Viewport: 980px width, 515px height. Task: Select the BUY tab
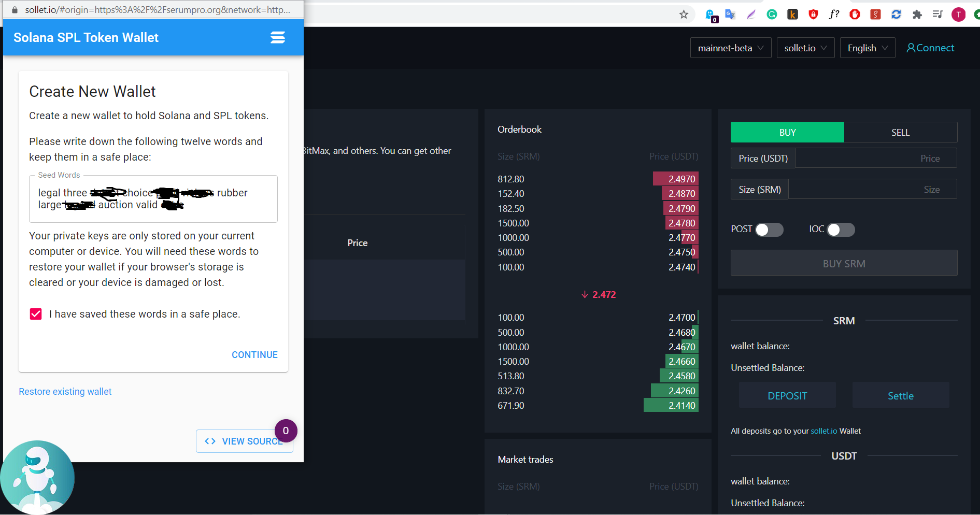pos(787,132)
